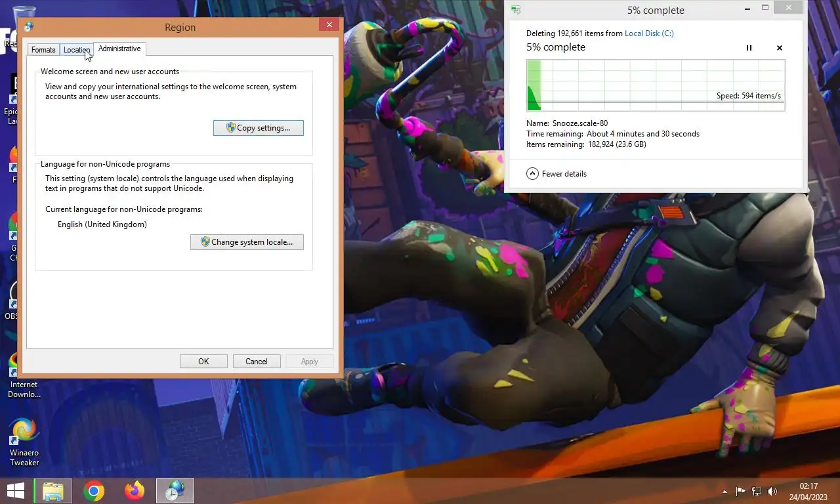Open the network tray icon

(757, 491)
